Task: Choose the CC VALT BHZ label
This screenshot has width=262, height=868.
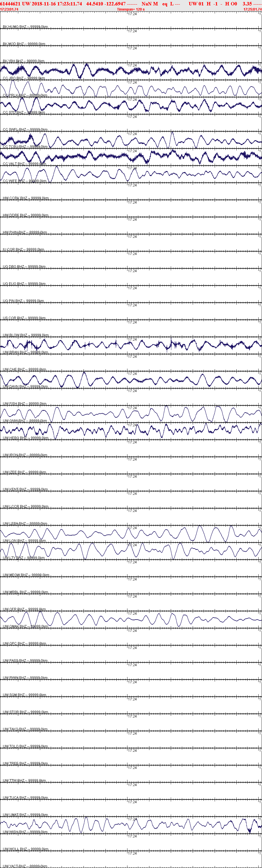Action: point(25,164)
